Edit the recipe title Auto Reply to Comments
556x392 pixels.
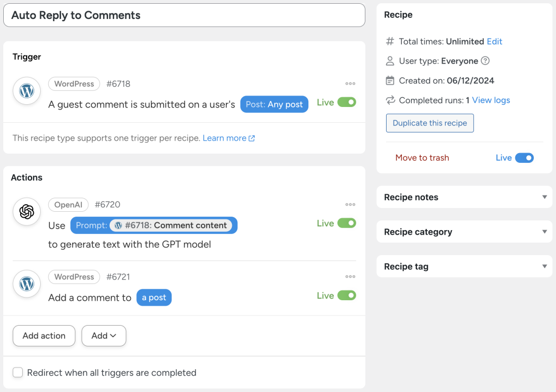point(76,15)
